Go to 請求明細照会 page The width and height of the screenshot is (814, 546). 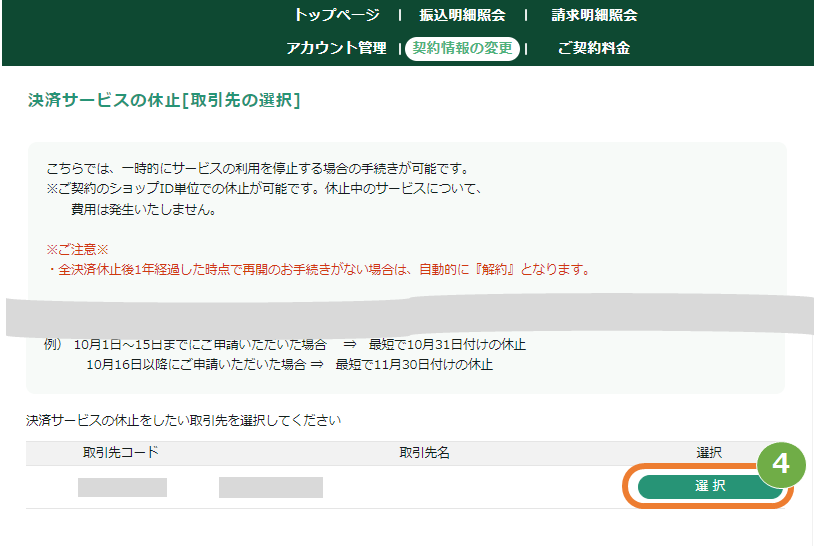[594, 15]
